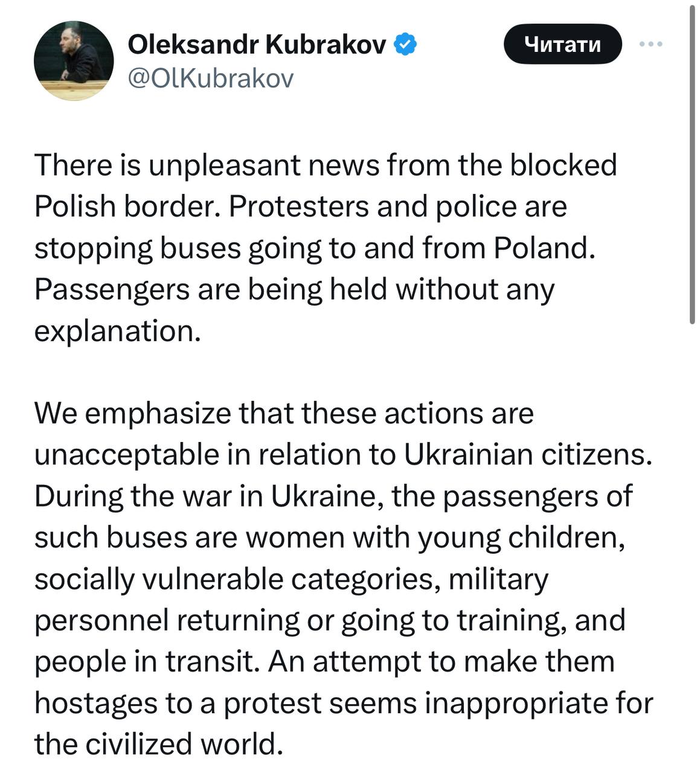The height and width of the screenshot is (773, 700).
Task: Click the line starting "During the war in Ukraine"
Action: point(333,496)
